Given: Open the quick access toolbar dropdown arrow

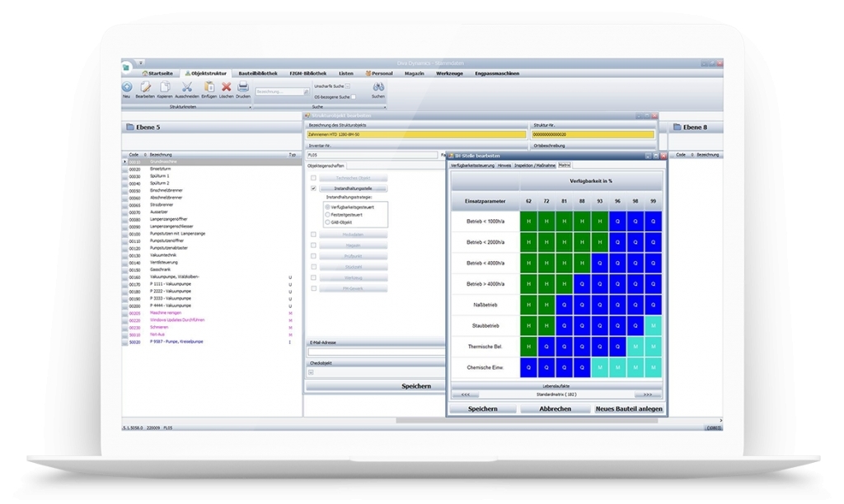Looking at the screenshot, I should point(141,63).
